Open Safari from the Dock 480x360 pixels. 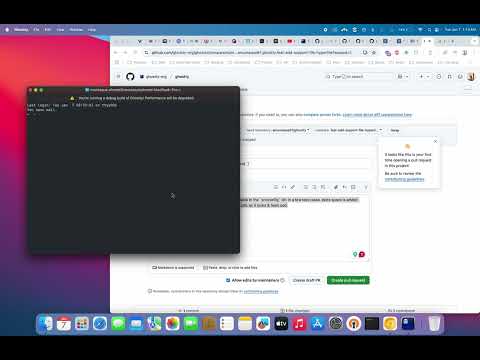click(100, 323)
